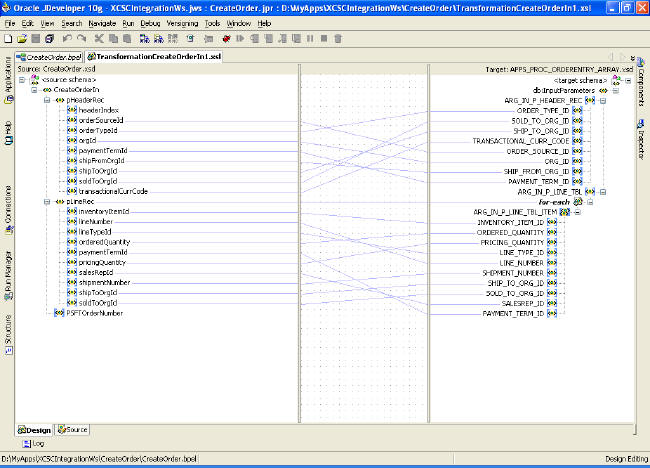
Task: Collapse the CreateOrderIn source node
Action: click(x=35, y=90)
